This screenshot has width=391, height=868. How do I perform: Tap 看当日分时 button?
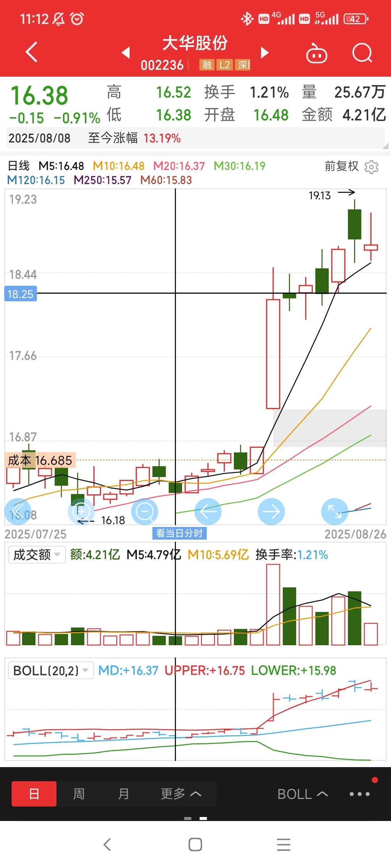point(179,533)
